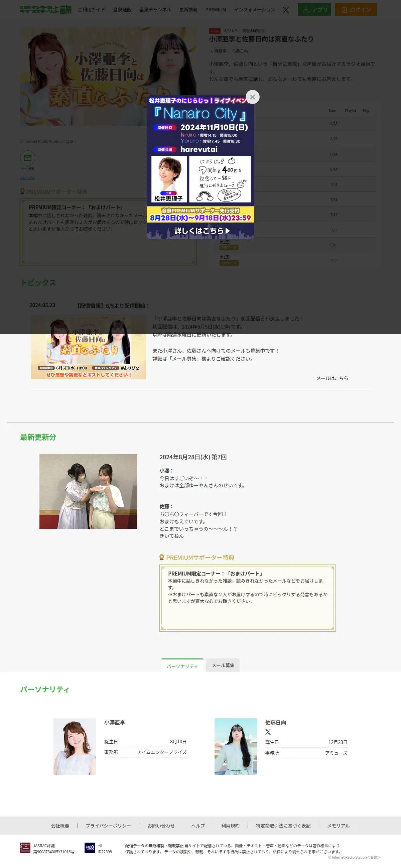This screenshot has width=401, height=868.
Task: Open インフォメーション menu
Action: point(254,10)
